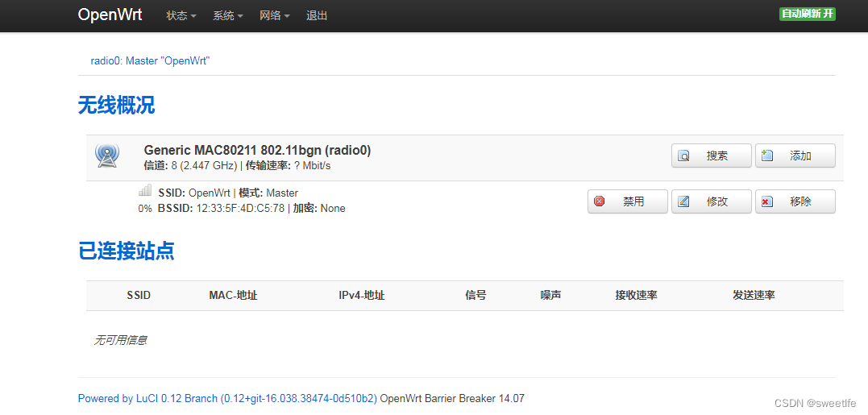Click the 移除 remove button
The image size is (868, 415).
click(795, 201)
